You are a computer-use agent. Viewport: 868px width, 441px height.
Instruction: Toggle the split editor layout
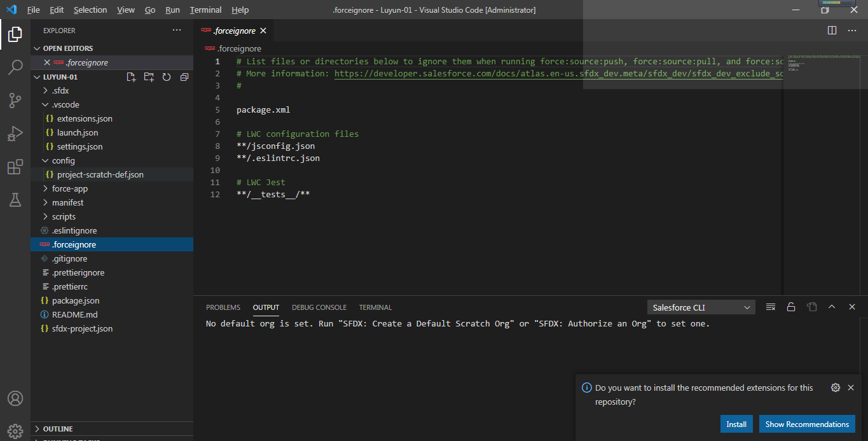point(832,30)
